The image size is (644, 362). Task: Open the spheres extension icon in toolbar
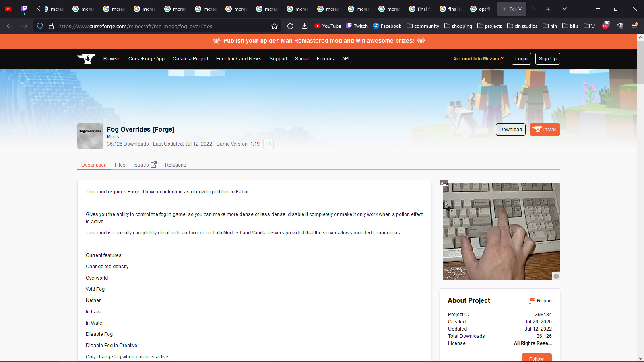click(620, 26)
